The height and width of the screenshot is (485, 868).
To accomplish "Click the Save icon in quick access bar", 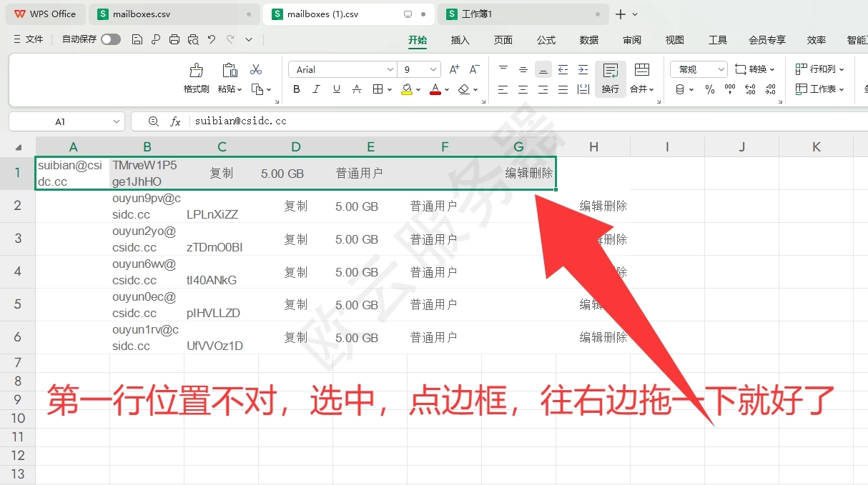I will [x=137, y=39].
